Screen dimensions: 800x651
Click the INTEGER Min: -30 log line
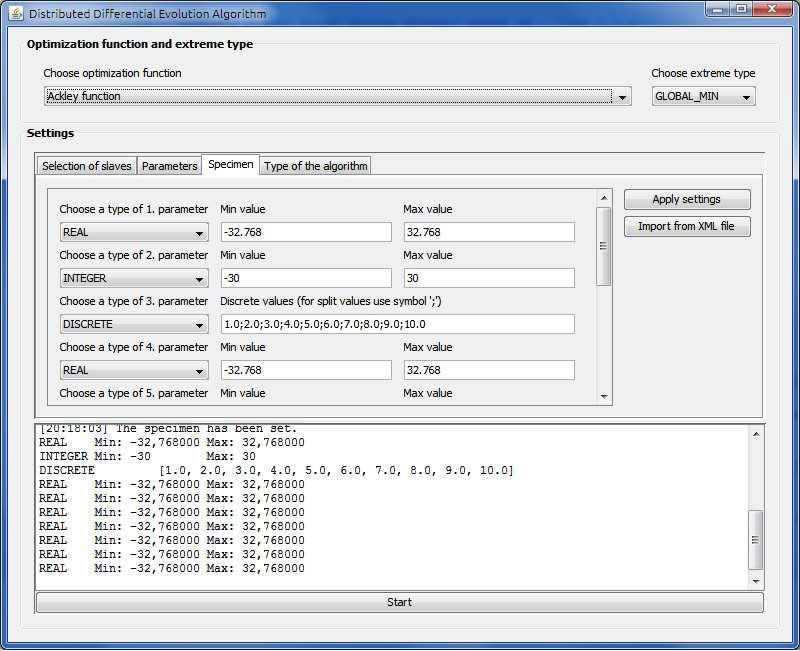coord(147,456)
